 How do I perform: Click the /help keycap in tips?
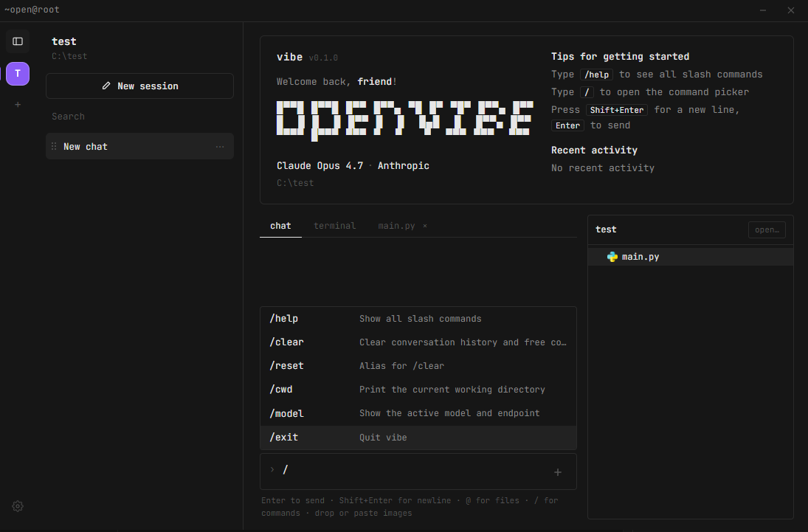tap(596, 75)
